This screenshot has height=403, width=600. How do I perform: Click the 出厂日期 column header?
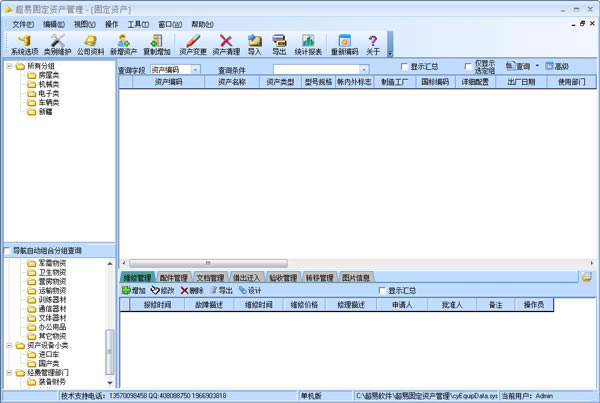pyautogui.click(x=521, y=82)
